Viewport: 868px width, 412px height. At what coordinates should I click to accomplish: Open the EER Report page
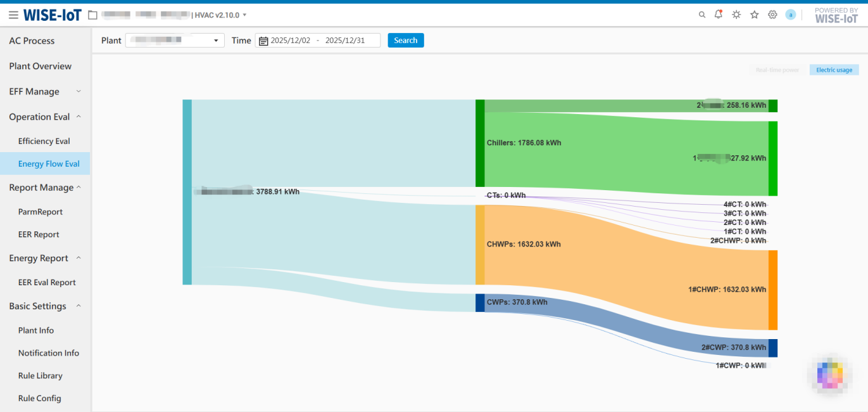(39, 235)
